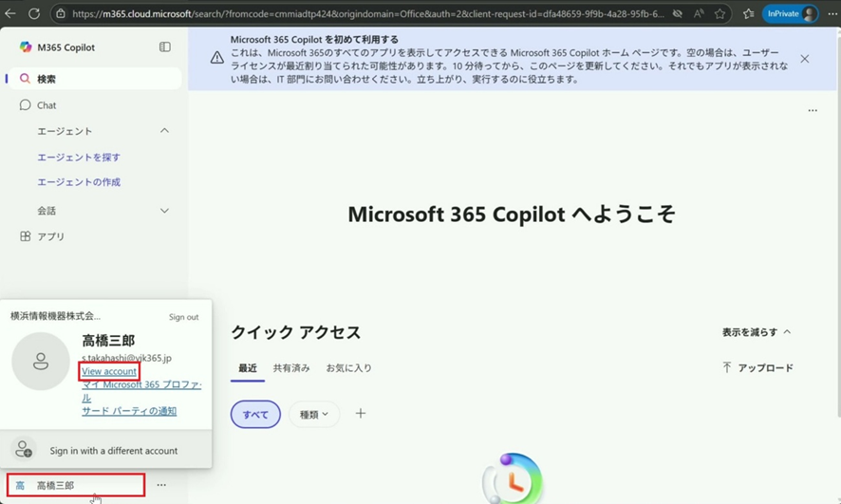Click the profile avatar picture placeholder
Image resolution: width=841 pixels, height=504 pixels.
pos(41,362)
